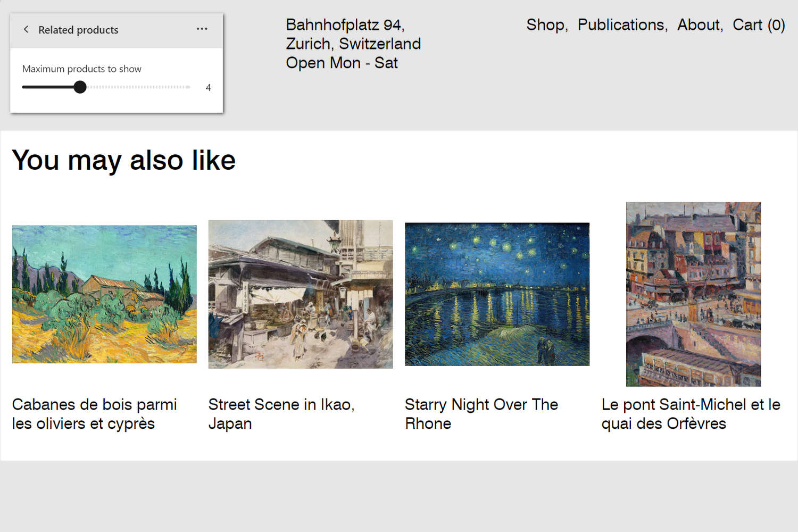Image resolution: width=798 pixels, height=532 pixels.
Task: Click the 'Open Mon - Sat' text
Action: pos(342,63)
